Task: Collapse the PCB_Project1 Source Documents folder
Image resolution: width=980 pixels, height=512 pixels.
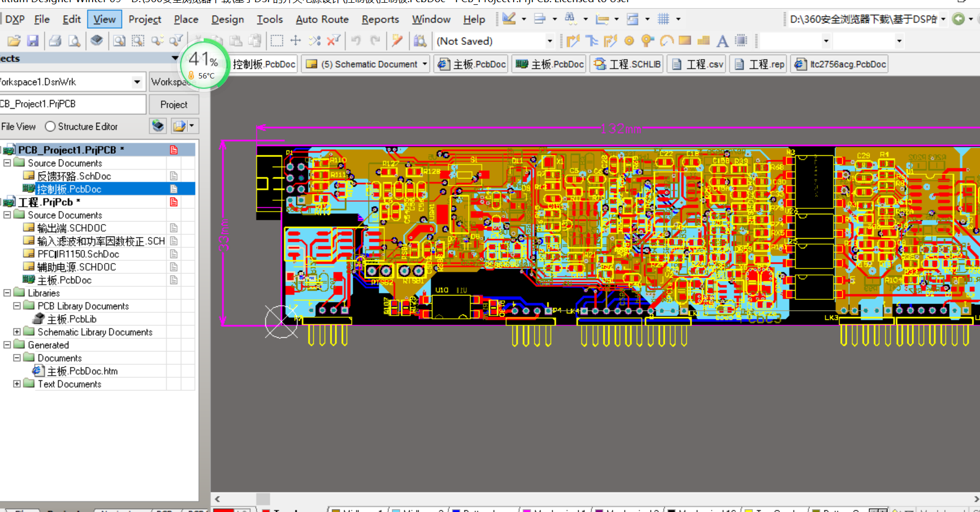Action: 7,162
